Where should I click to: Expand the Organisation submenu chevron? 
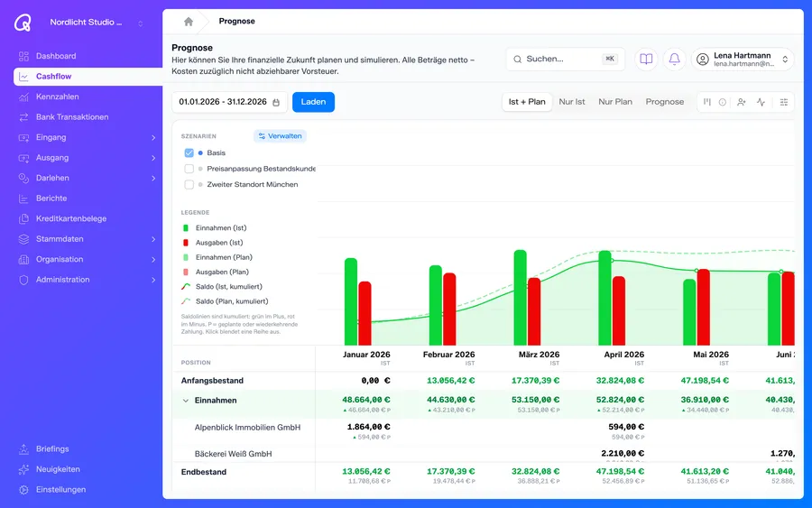point(153,259)
